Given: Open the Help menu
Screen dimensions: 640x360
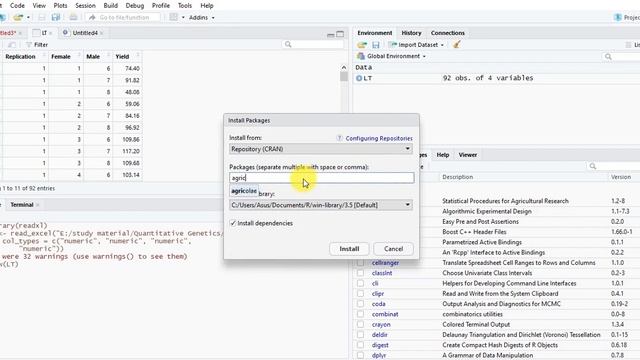Looking at the screenshot, I should (x=207, y=6).
